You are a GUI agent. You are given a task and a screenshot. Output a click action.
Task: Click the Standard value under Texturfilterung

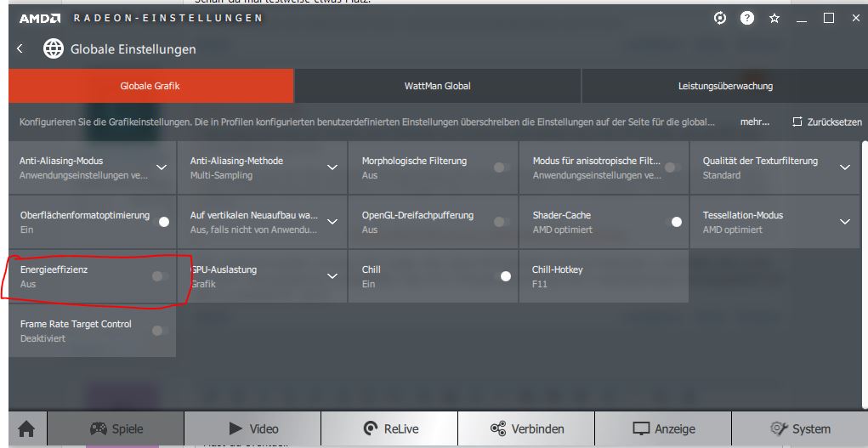click(721, 175)
